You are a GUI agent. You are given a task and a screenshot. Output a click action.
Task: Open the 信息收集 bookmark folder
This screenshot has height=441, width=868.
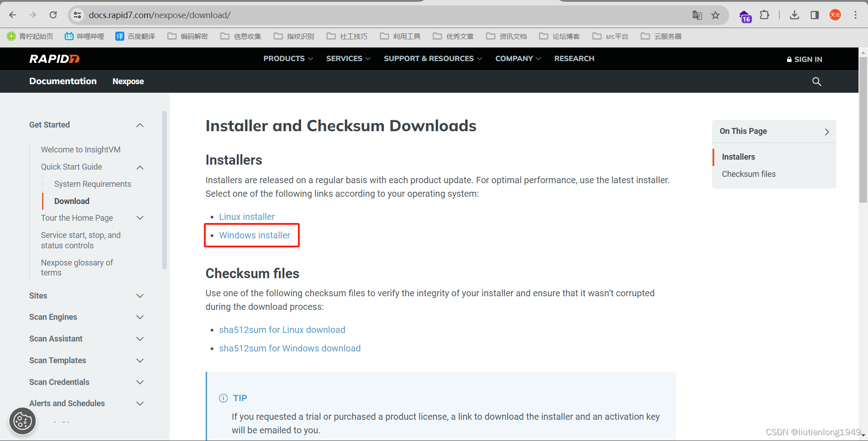(241, 36)
